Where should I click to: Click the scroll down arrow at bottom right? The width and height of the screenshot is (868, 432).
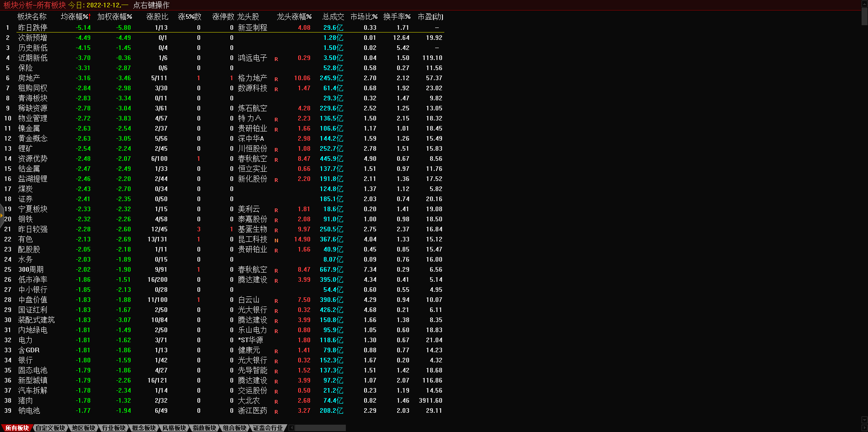point(864,420)
